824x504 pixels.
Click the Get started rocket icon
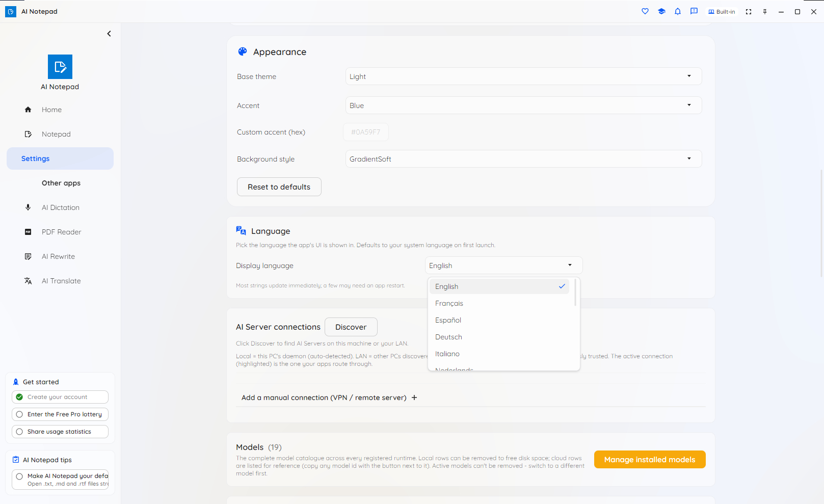[16, 382]
